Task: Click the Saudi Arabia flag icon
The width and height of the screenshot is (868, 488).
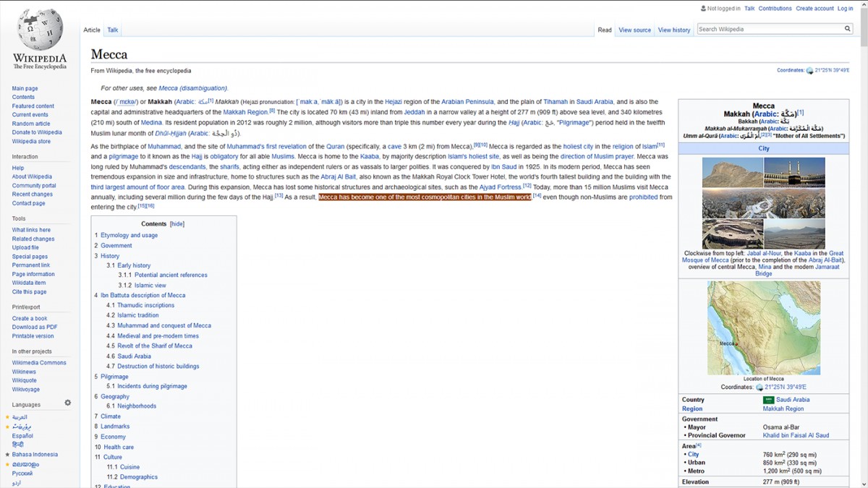Action: [x=768, y=400]
